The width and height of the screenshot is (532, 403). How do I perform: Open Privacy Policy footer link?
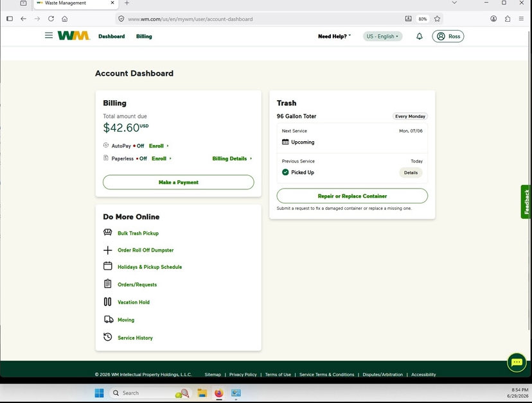pos(243,375)
